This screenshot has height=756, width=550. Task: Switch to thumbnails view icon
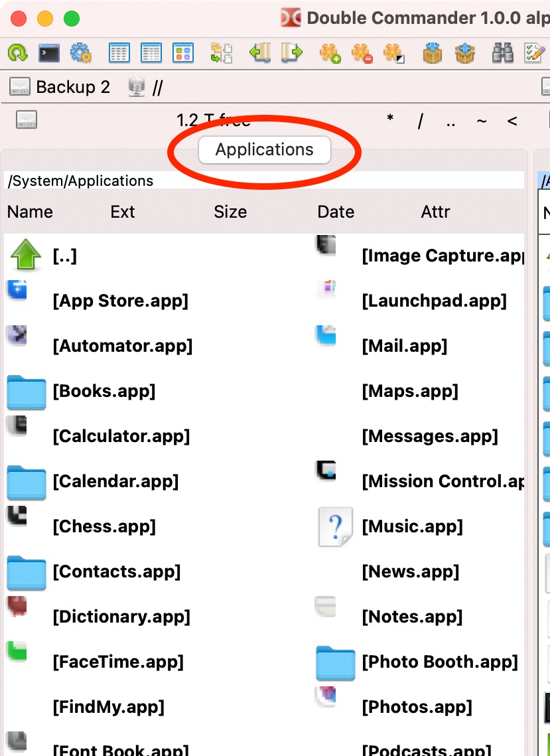[183, 53]
